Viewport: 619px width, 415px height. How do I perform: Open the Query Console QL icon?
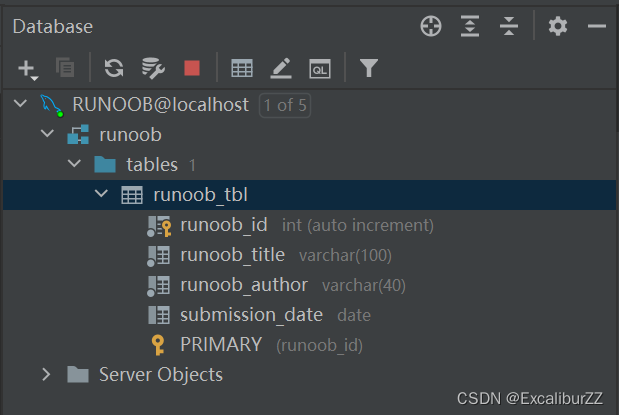pos(319,69)
